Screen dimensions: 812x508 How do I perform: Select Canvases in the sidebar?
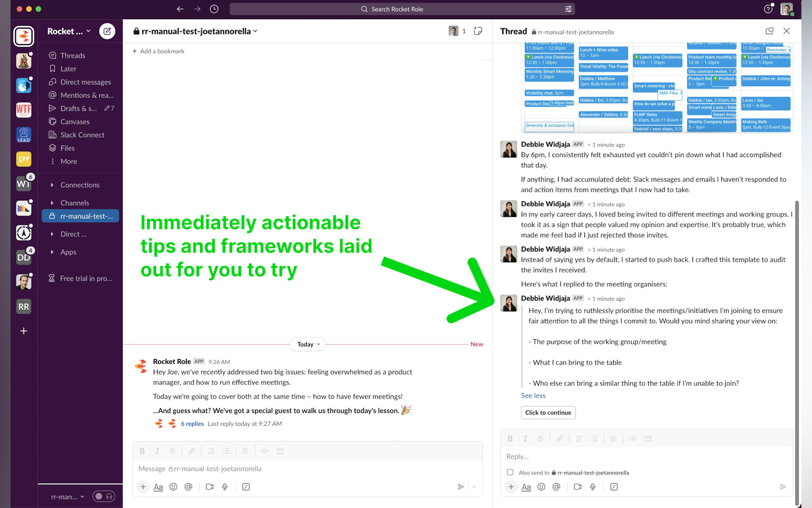pyautogui.click(x=74, y=122)
